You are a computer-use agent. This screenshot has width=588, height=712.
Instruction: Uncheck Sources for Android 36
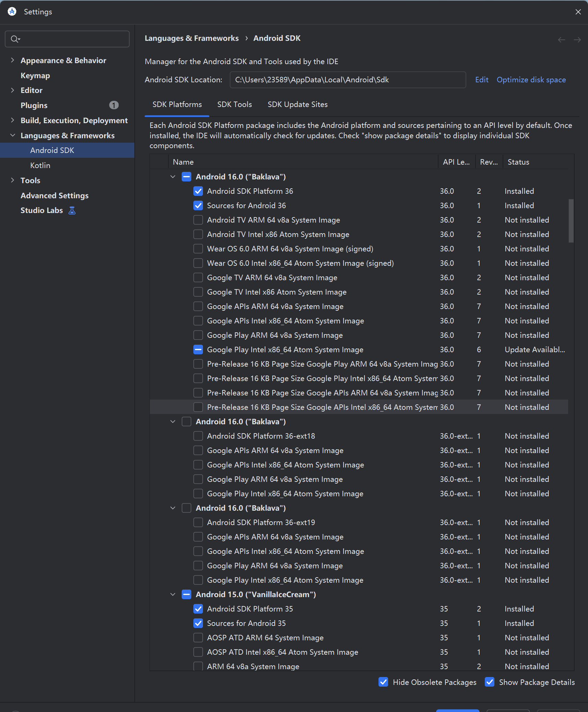198,205
